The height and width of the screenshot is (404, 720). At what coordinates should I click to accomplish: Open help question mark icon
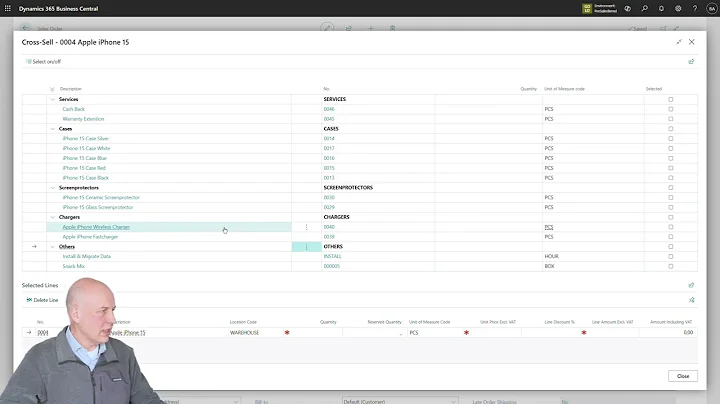[695, 8]
